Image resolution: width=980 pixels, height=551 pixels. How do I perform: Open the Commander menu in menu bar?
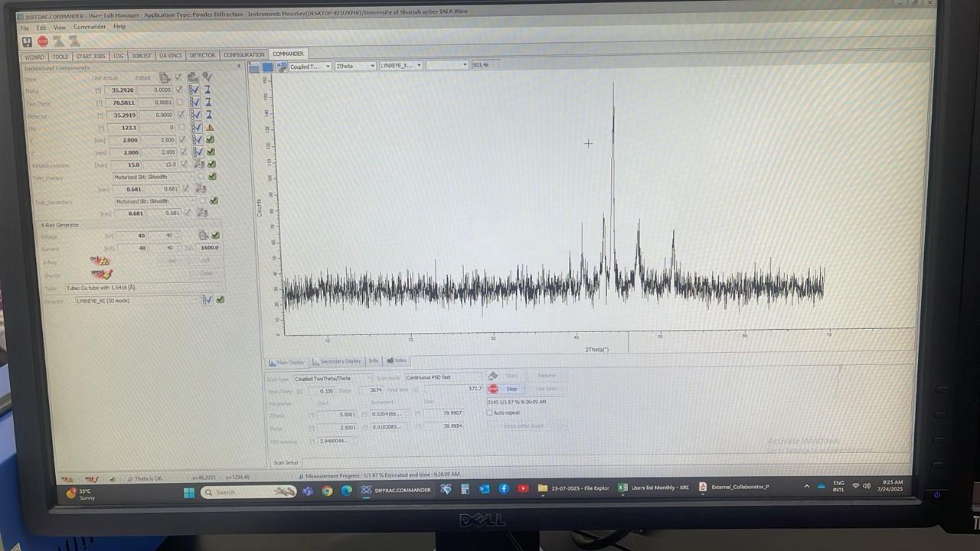(x=90, y=27)
